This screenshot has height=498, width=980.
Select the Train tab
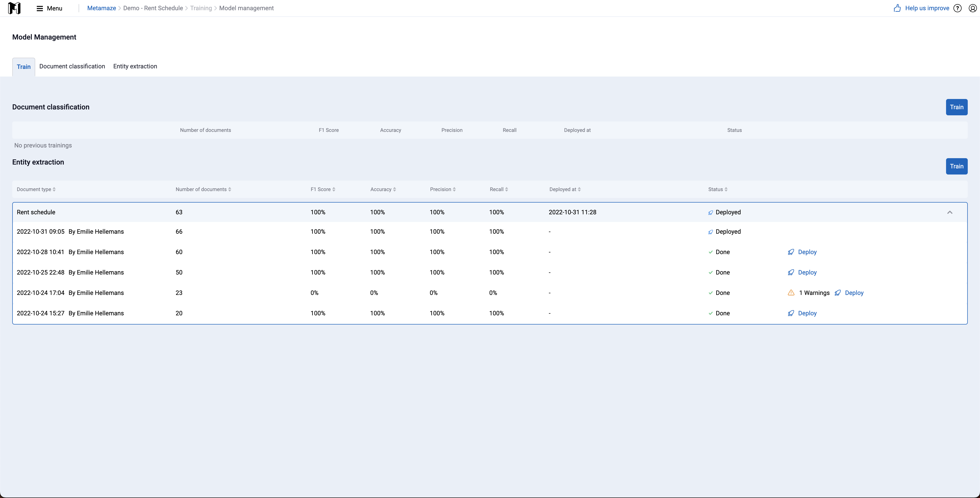23,67
